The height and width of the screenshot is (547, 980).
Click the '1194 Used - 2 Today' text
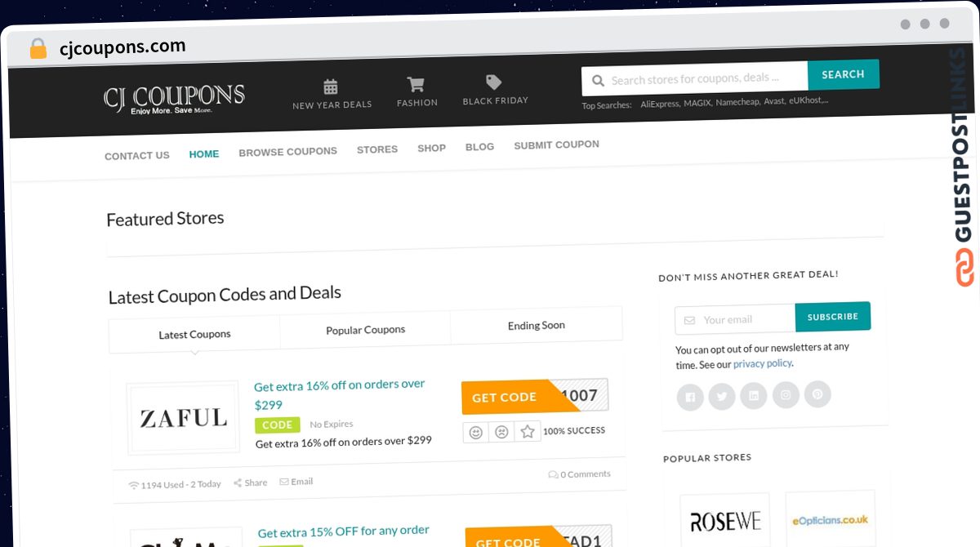pyautogui.click(x=180, y=484)
